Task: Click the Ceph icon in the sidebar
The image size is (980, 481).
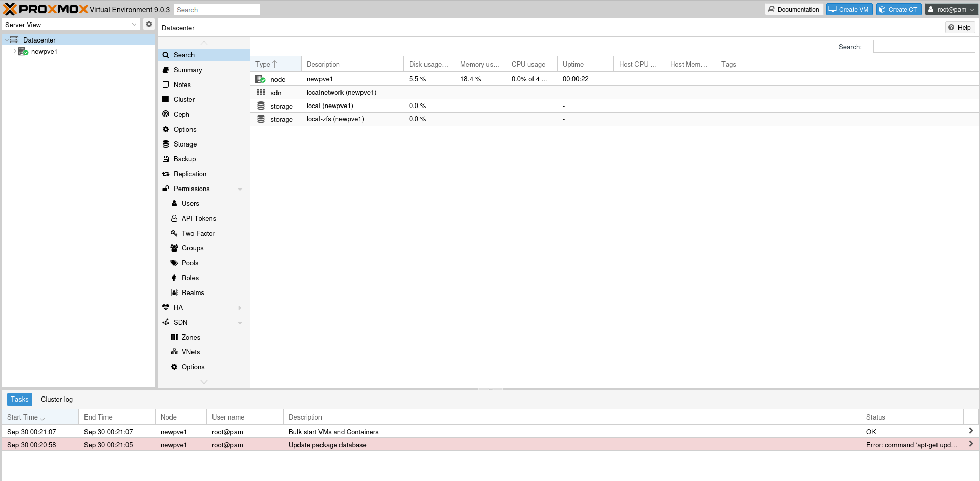Action: coord(166,114)
